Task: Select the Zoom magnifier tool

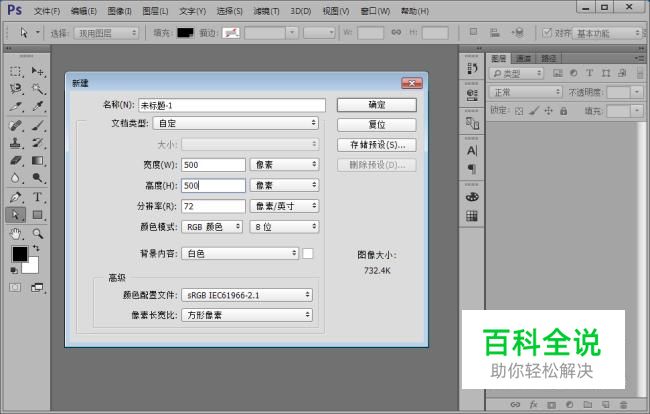Action: pyautogui.click(x=38, y=234)
